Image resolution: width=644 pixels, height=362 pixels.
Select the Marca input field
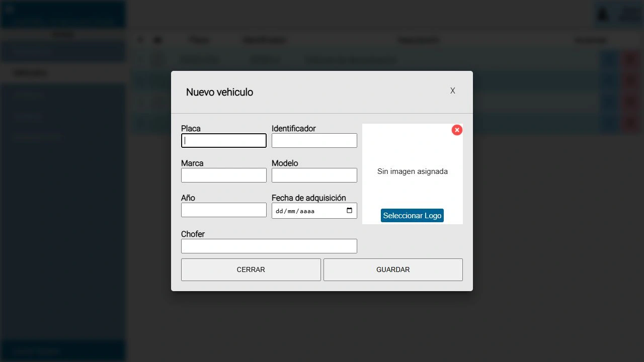(224, 175)
